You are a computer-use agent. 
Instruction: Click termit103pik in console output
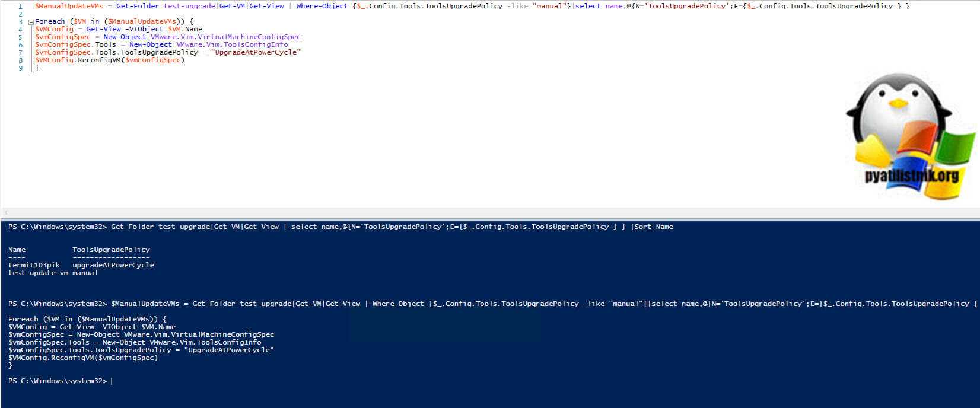tap(34, 265)
